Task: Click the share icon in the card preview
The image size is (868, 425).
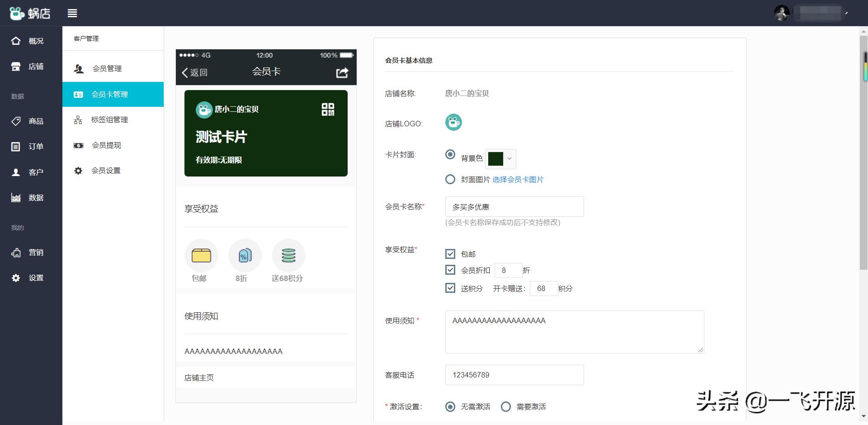Action: click(x=342, y=72)
